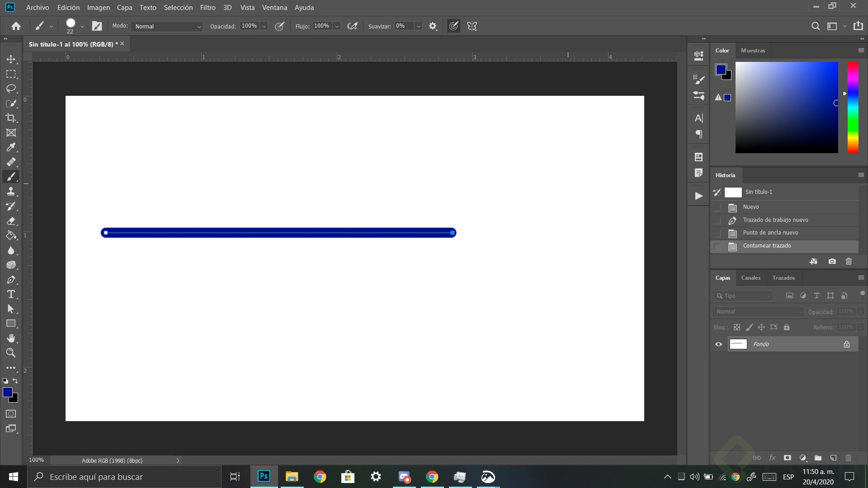Open the Modo blend mode dropdown
Viewport: 868px width, 488px height.
click(x=167, y=26)
